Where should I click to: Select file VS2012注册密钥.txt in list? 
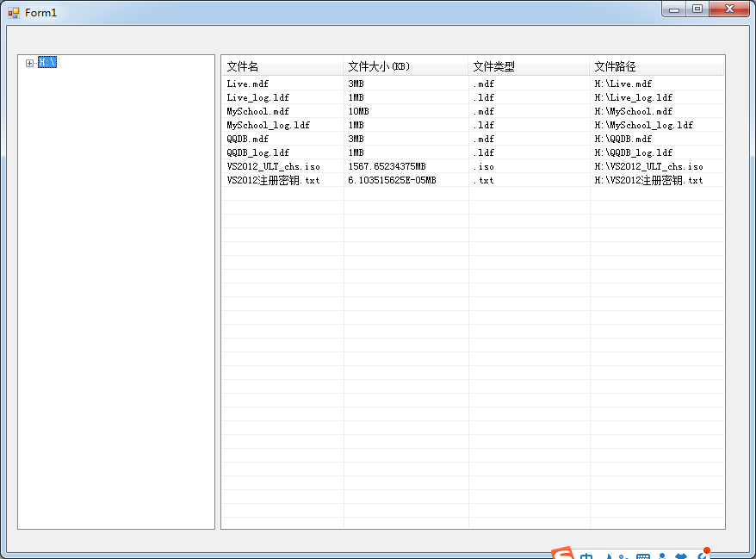[273, 180]
